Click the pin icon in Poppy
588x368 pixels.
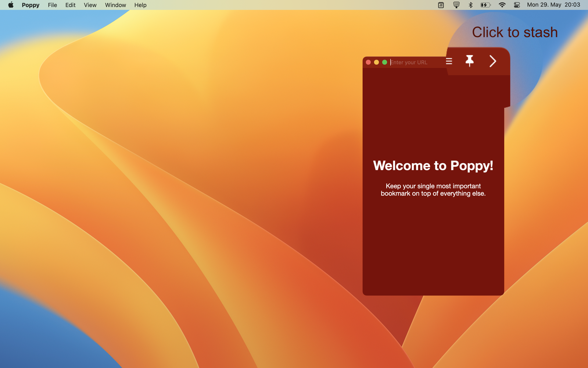tap(469, 61)
